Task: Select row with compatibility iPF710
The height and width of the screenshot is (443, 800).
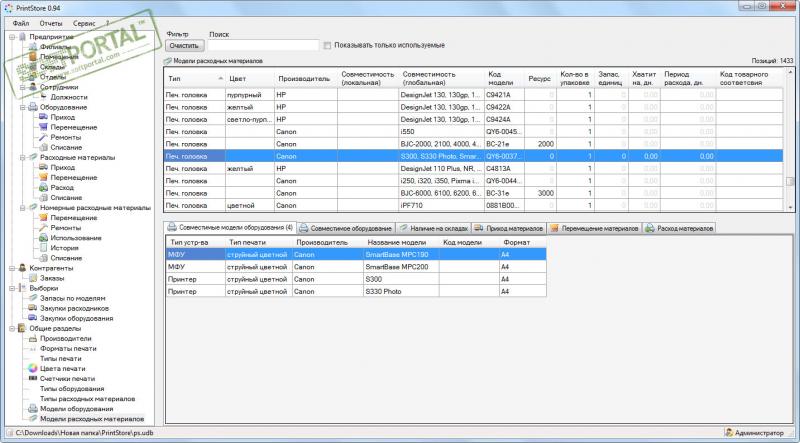Action: [x=473, y=205]
